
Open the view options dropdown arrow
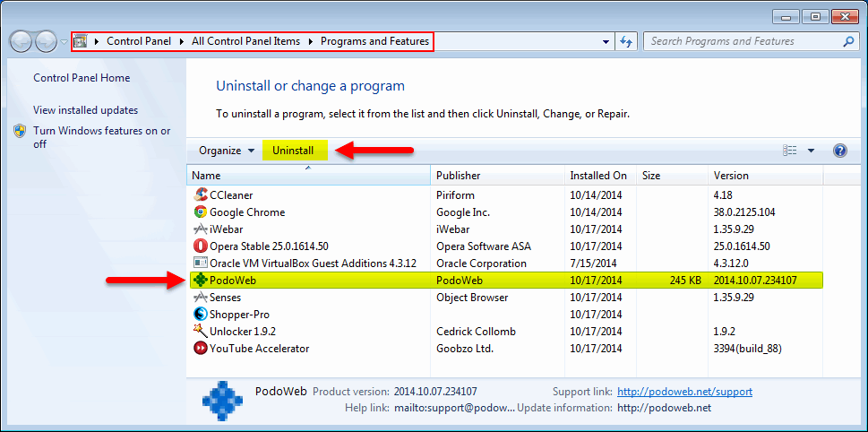click(x=811, y=151)
